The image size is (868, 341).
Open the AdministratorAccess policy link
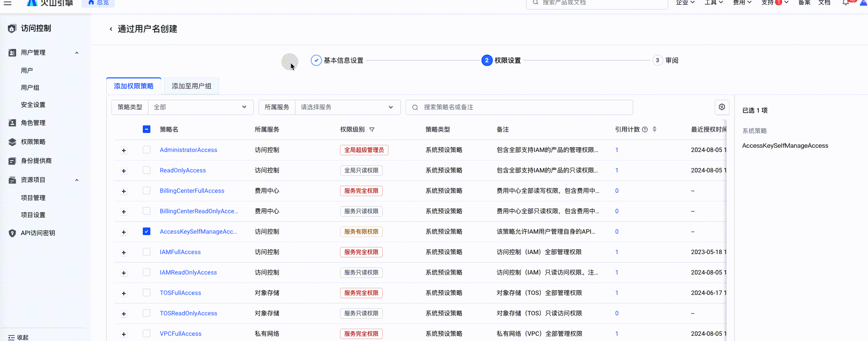pyautogui.click(x=188, y=150)
